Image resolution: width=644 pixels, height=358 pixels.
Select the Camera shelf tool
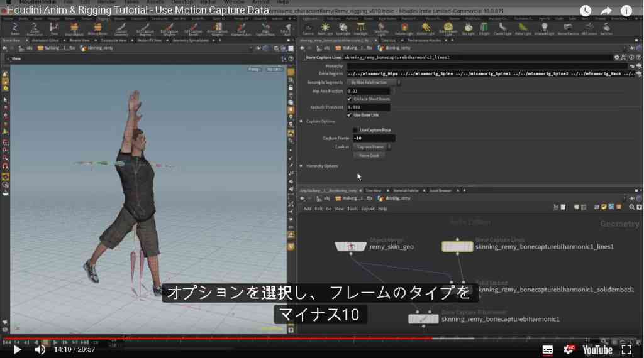pyautogui.click(x=308, y=29)
